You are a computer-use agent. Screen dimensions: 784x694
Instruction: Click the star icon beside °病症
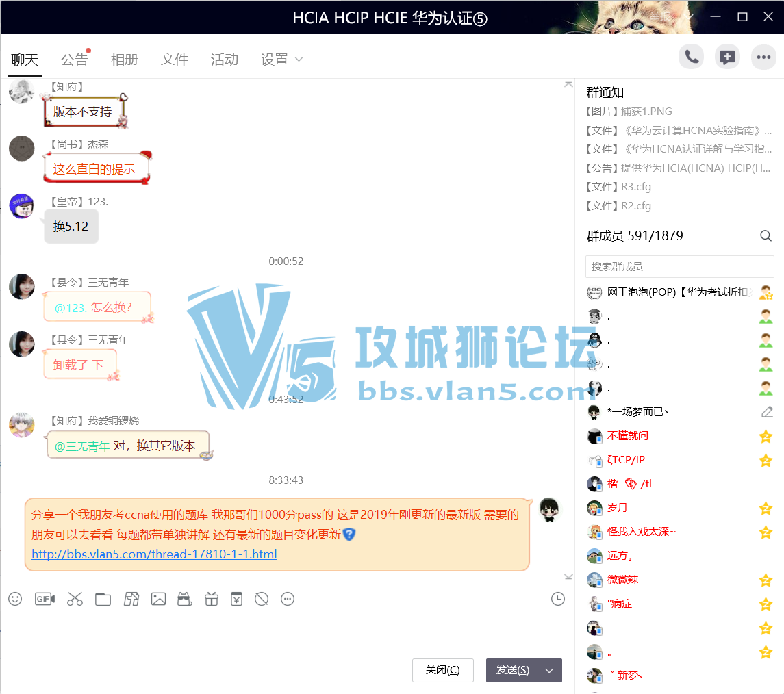[x=766, y=604]
